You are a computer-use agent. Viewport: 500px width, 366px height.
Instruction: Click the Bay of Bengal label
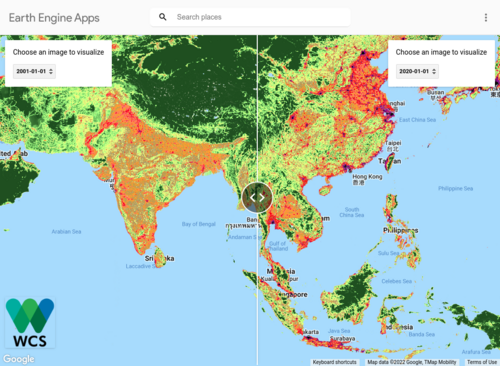tap(199, 224)
